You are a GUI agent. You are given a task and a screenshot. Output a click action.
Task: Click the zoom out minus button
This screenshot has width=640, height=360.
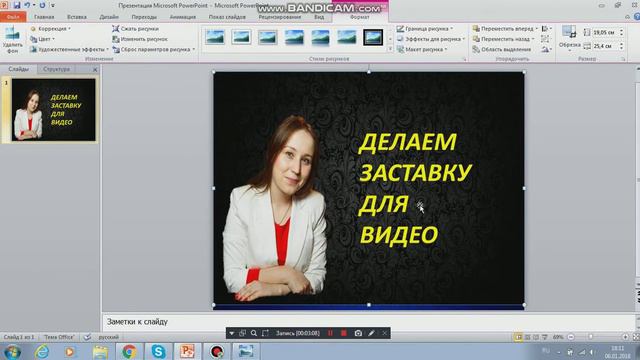click(x=571, y=337)
